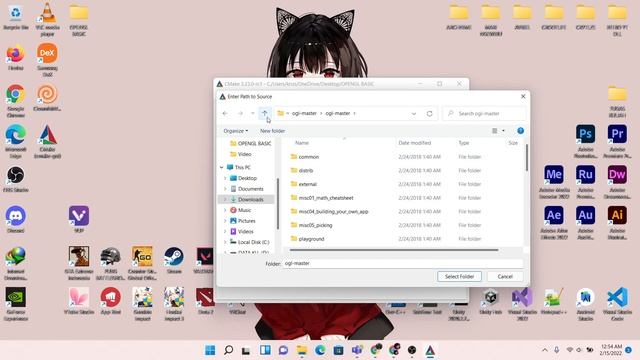Select the Dreamweaver desktop shortcut
640x360 pixels.
tap(617, 182)
